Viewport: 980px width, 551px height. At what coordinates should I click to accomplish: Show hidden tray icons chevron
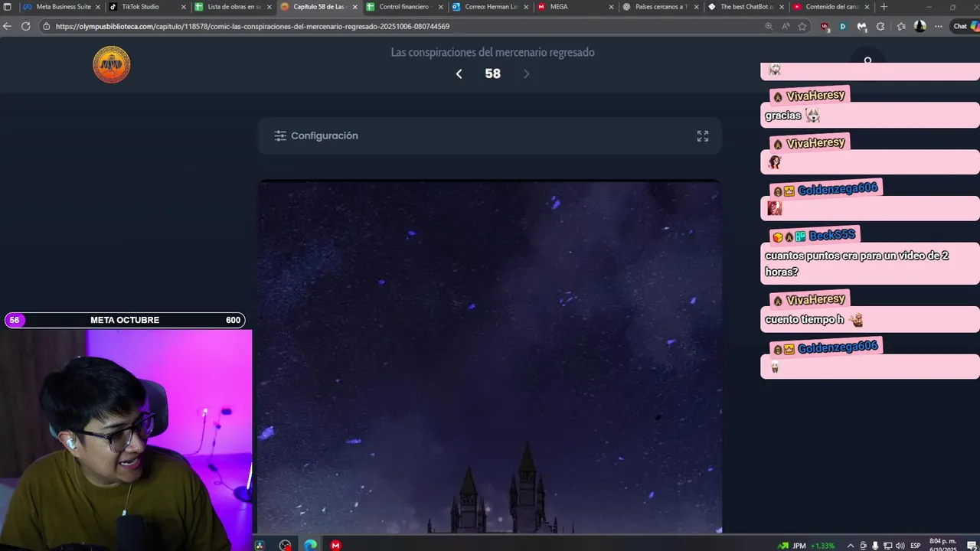coord(852,546)
